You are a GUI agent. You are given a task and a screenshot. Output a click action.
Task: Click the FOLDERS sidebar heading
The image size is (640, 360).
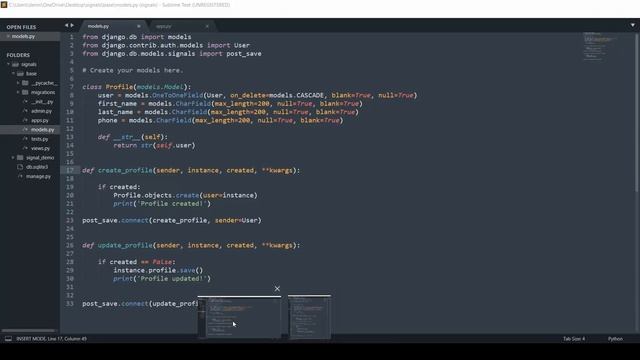(x=18, y=55)
